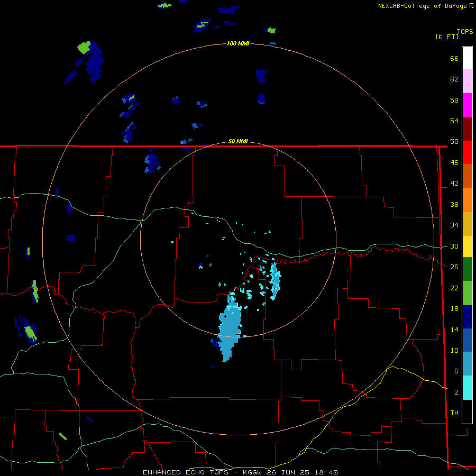Click the 14 legend value label
The width and height of the screenshot is (476, 476).
point(454,329)
